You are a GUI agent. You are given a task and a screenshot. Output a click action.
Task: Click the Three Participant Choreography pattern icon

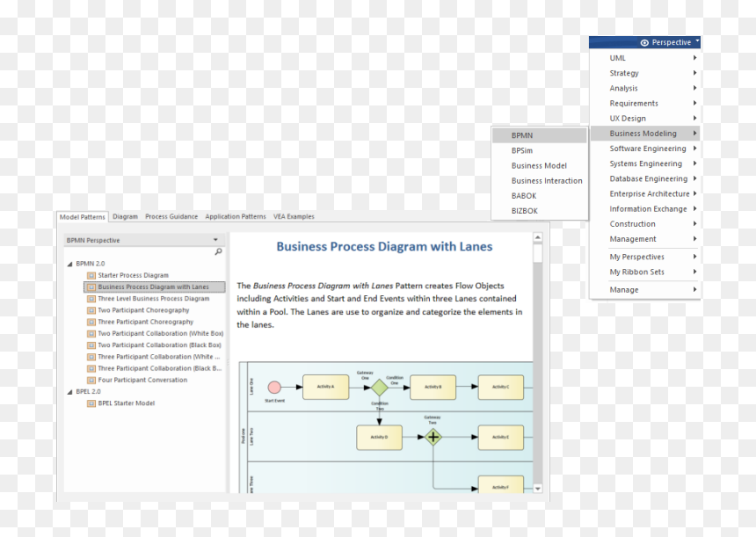pyautogui.click(x=91, y=322)
